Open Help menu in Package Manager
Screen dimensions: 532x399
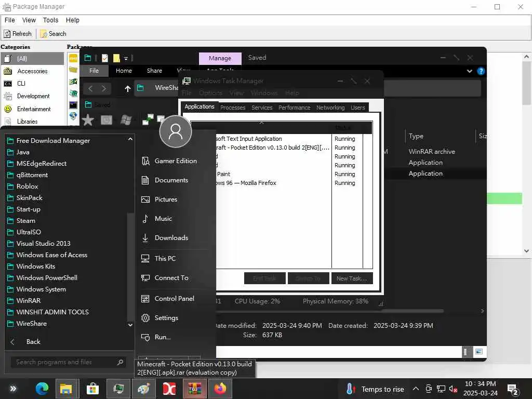click(x=73, y=20)
